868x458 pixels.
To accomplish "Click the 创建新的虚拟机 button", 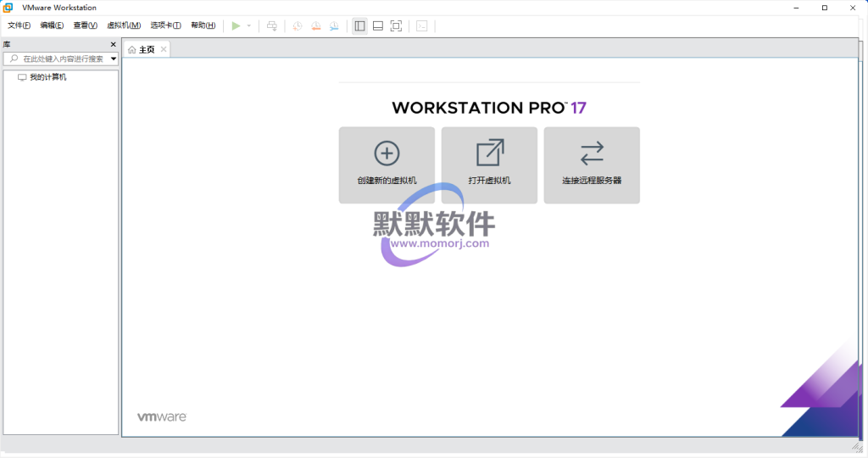I will pyautogui.click(x=387, y=165).
